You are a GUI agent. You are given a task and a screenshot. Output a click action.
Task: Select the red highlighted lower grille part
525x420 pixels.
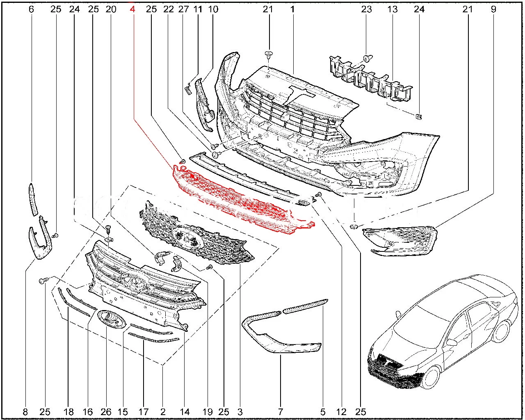tap(242, 202)
